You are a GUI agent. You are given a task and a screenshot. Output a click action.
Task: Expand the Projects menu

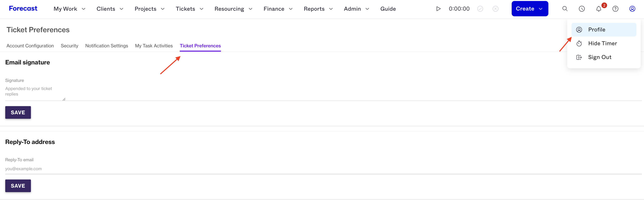(149, 9)
